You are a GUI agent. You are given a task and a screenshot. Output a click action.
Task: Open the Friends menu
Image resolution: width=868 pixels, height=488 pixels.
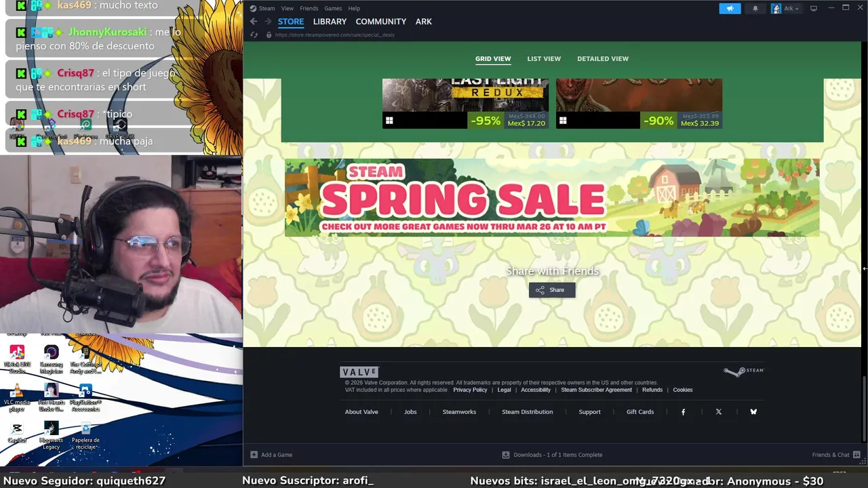pyautogui.click(x=309, y=8)
